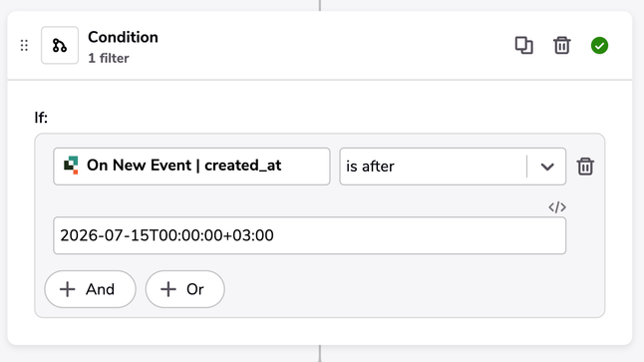644x362 pixels.
Task: Select the On New Event | created_at field
Action: point(191,167)
